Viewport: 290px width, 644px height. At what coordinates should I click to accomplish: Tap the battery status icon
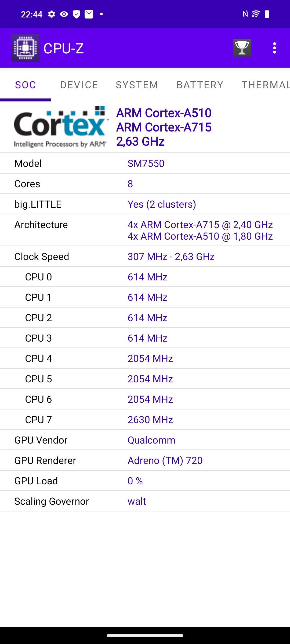coord(267,14)
